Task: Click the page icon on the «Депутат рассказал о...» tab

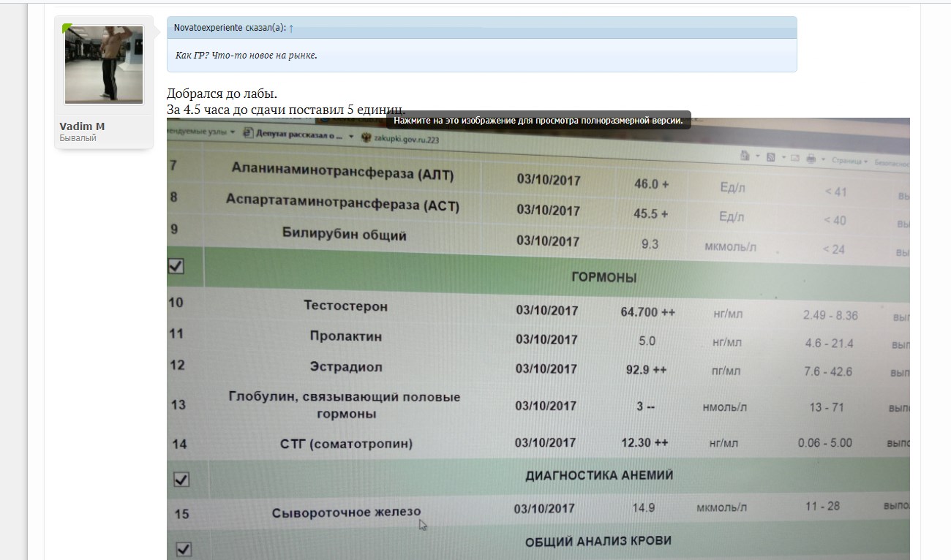Action: pyautogui.click(x=249, y=132)
